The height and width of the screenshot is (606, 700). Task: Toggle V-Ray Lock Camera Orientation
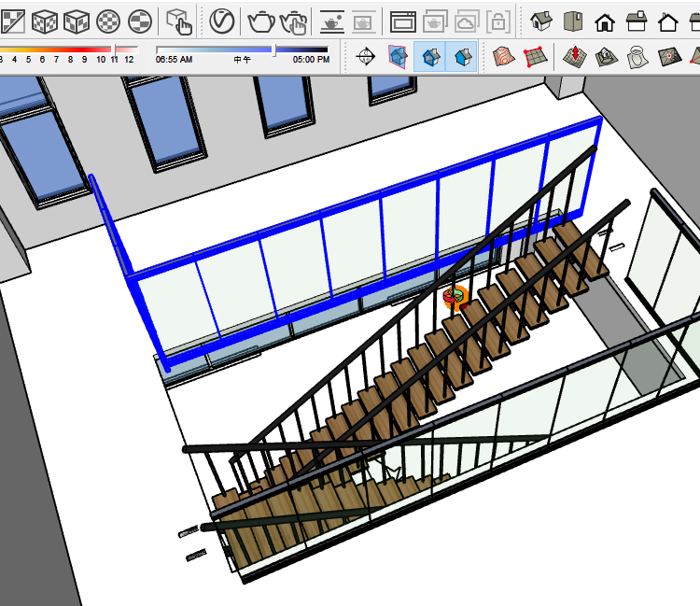pyautogui.click(x=498, y=21)
